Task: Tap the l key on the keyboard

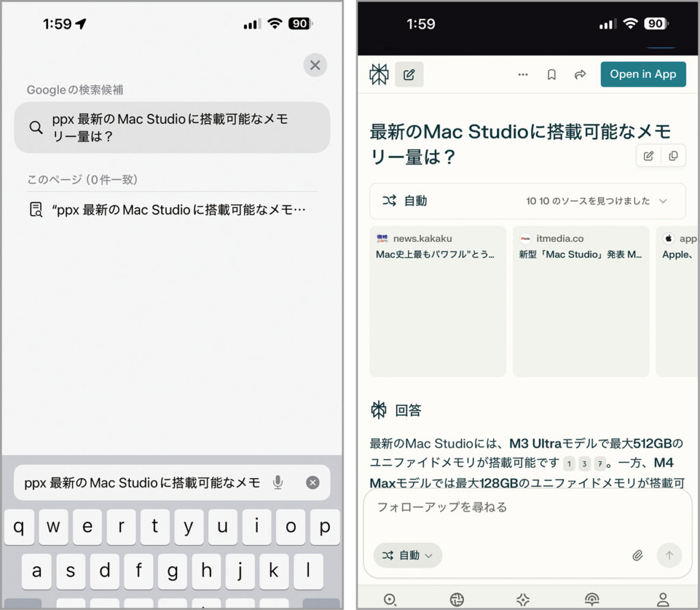Action: click(308, 571)
